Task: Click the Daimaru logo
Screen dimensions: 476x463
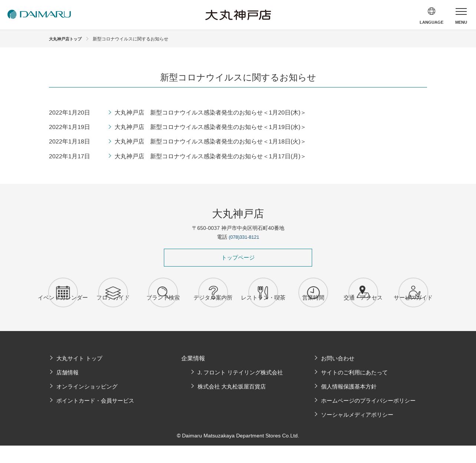Action: pos(39,14)
